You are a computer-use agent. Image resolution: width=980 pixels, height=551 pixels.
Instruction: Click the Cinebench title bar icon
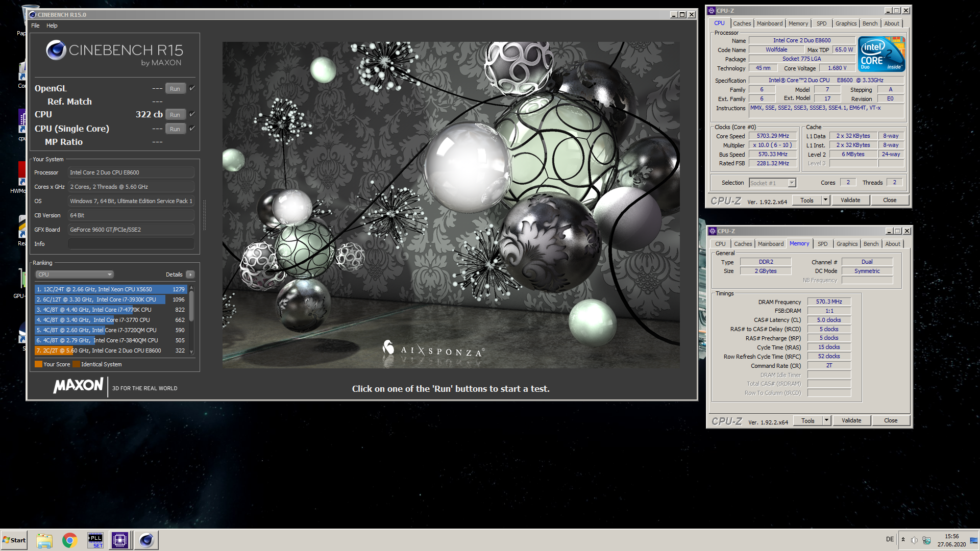coord(33,15)
